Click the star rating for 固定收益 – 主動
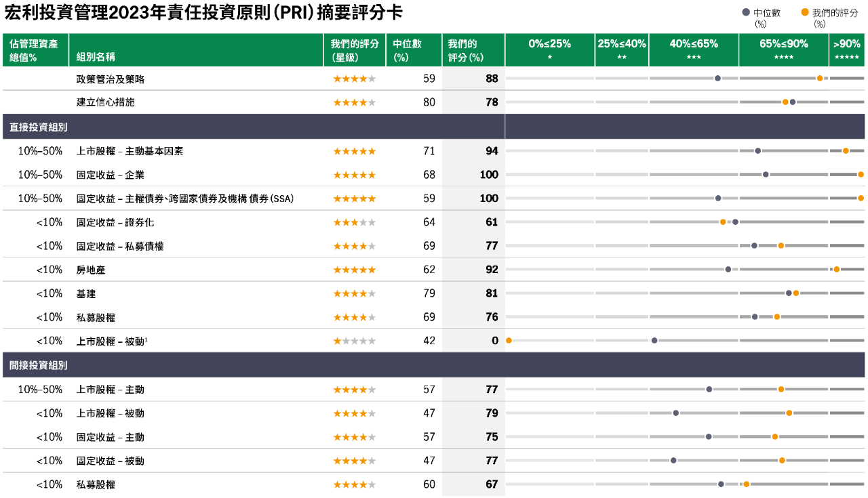Screen dimensions: 868x498 (x=354, y=437)
